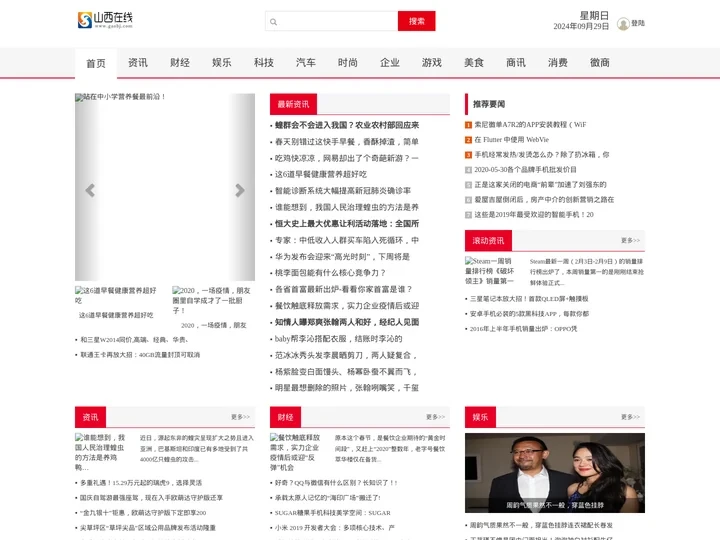Open 2020-05-30各个品牌手机批发价目 link
This screenshot has width=720, height=540.
(x=525, y=169)
